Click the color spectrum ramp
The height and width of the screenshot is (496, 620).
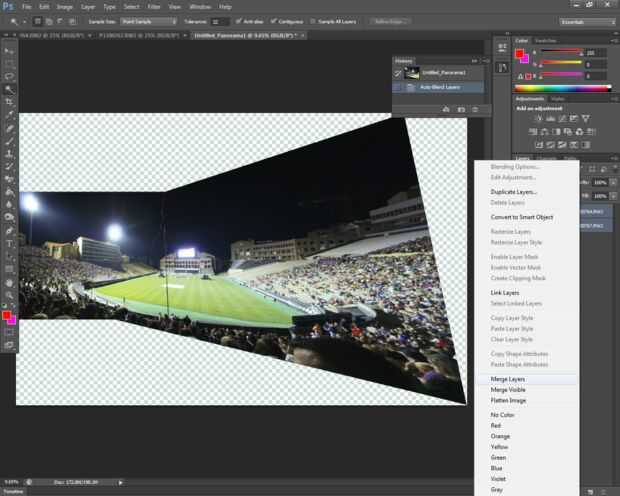click(563, 88)
